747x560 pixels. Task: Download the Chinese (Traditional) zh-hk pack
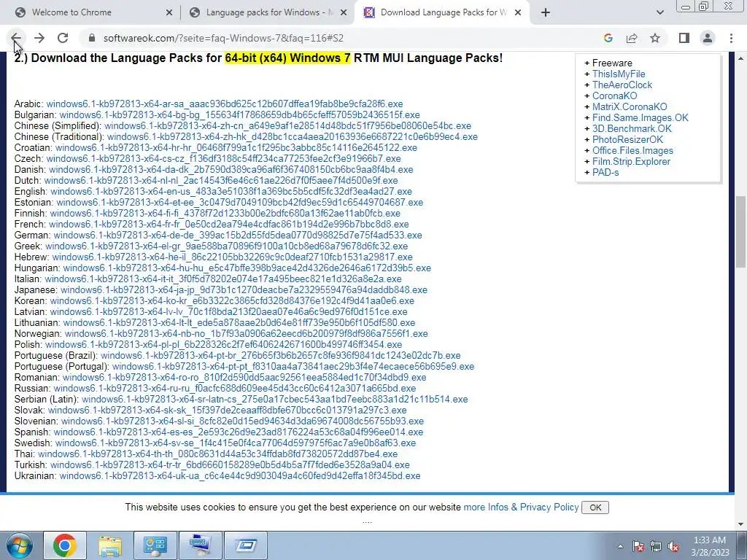click(293, 136)
